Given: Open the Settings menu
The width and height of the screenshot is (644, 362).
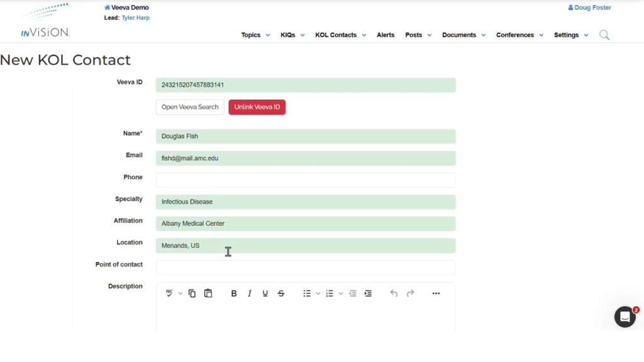Looking at the screenshot, I should [570, 35].
